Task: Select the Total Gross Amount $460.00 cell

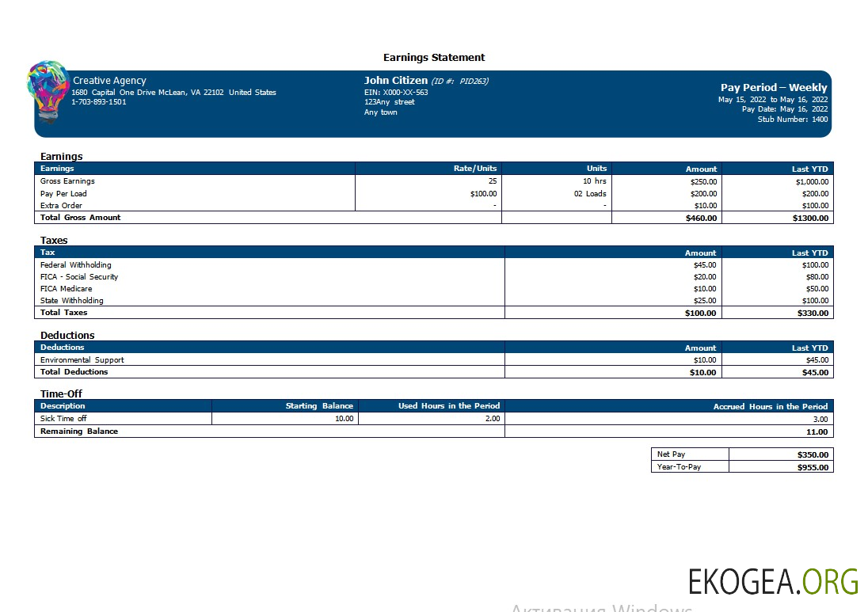Action: point(701,218)
